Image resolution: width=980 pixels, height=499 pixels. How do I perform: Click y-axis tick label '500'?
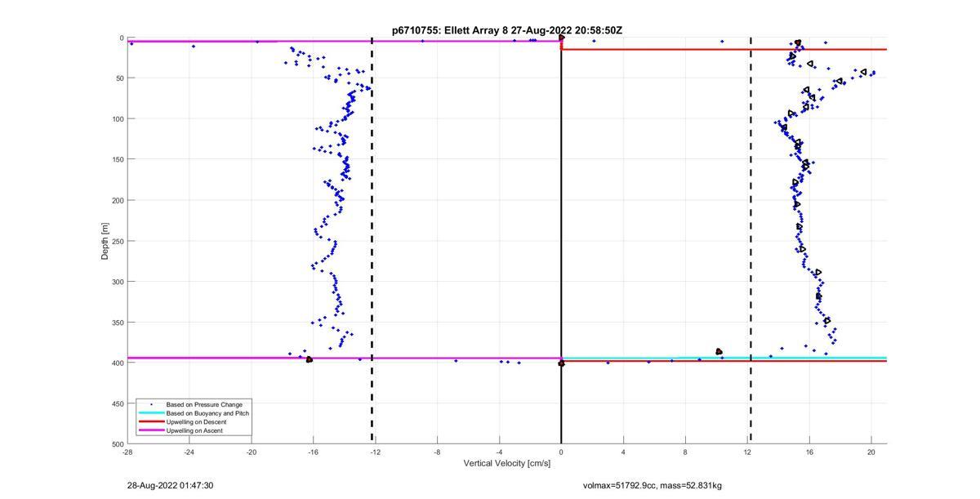pos(118,444)
